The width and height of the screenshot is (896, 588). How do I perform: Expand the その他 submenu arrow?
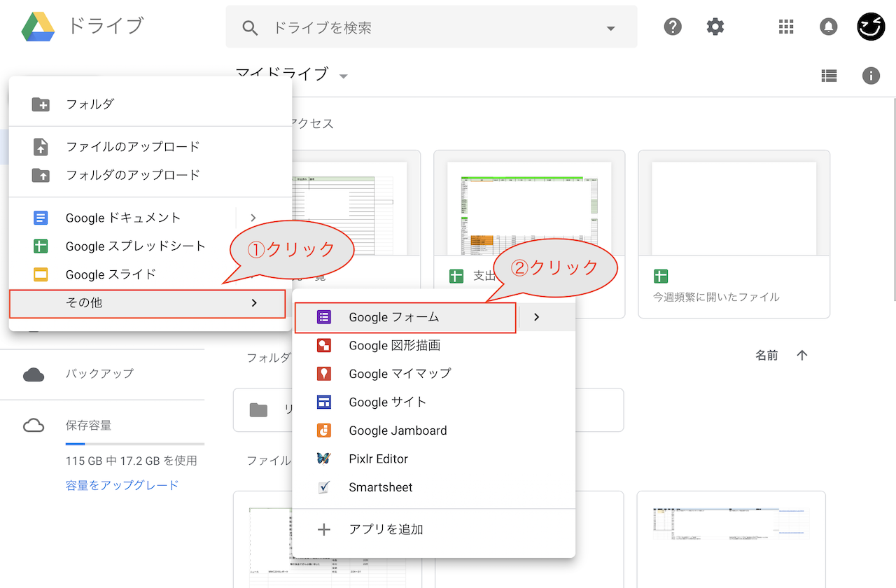coord(254,303)
